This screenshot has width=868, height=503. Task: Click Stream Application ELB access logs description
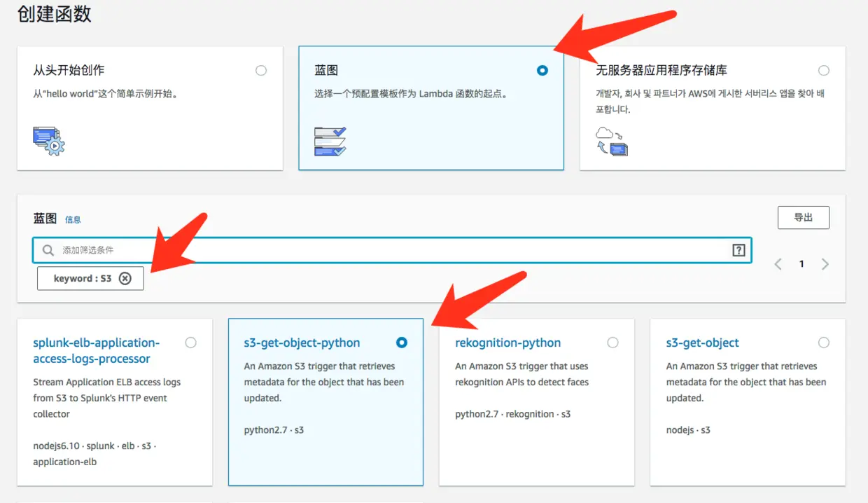point(106,398)
